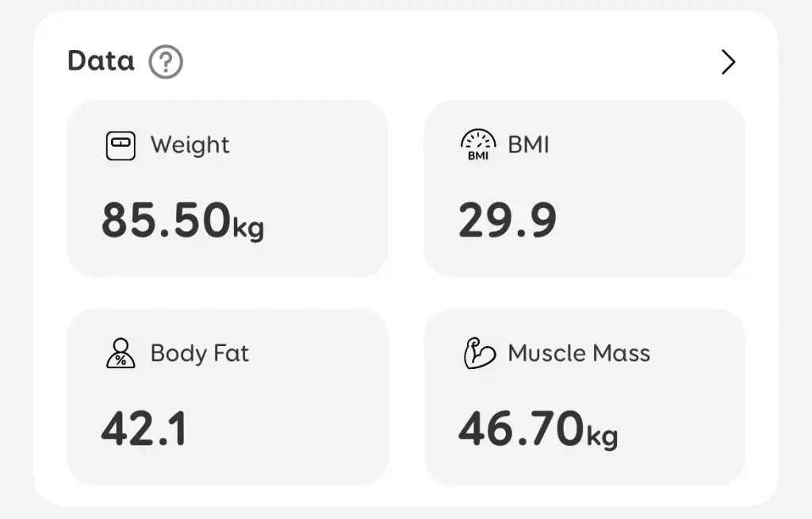
Task: Expand Data details with right chevron
Action: click(x=728, y=62)
